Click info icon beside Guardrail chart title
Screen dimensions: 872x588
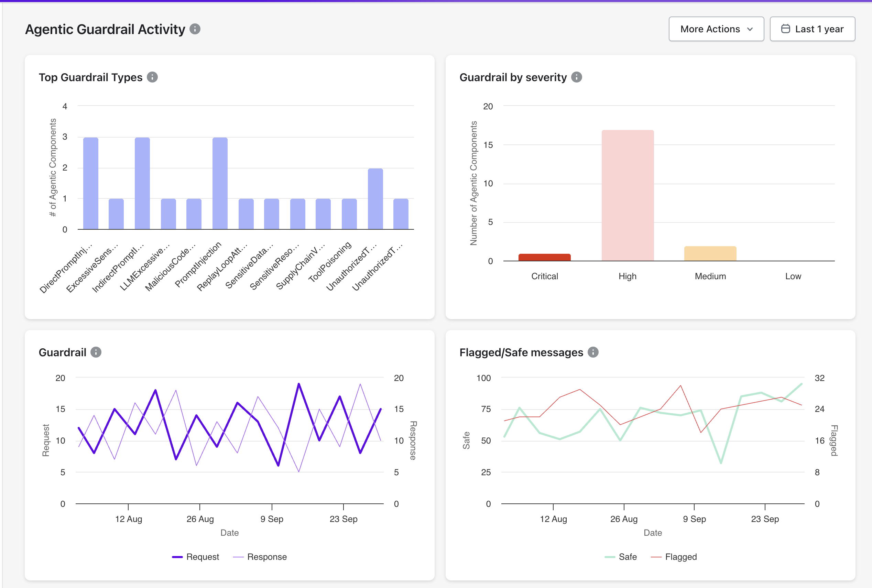pyautogui.click(x=96, y=352)
